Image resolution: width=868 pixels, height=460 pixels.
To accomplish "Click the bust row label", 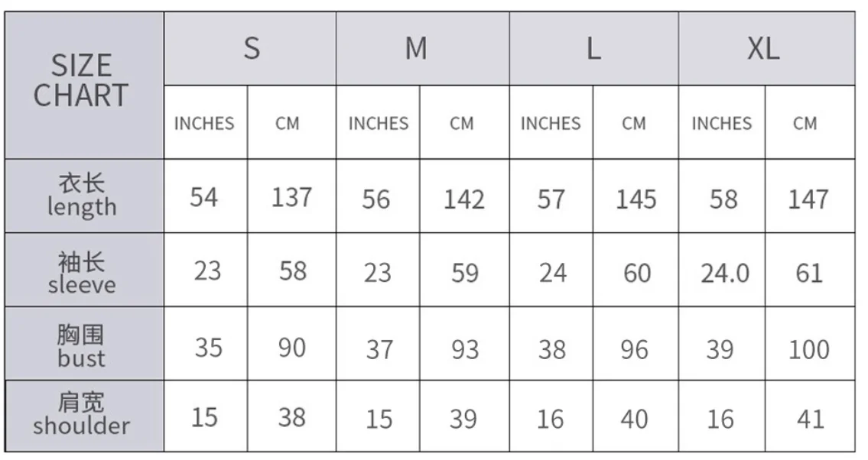I will (82, 346).
